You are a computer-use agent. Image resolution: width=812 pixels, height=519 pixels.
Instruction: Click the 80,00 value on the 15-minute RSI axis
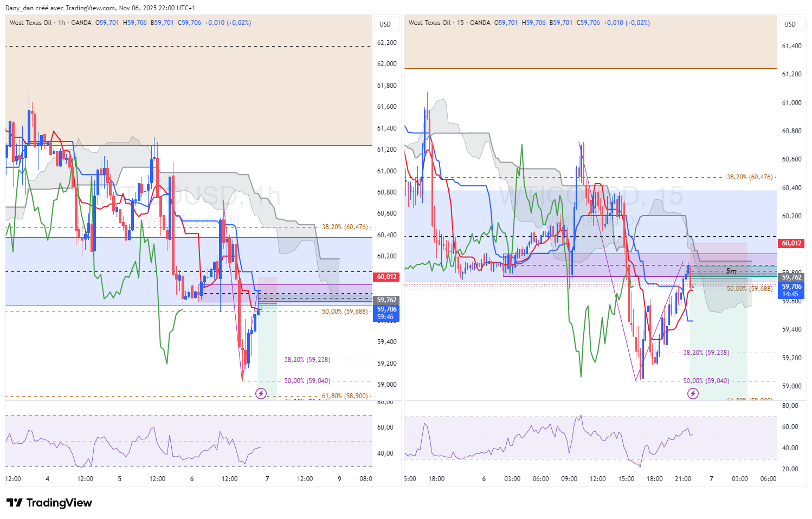(790, 406)
